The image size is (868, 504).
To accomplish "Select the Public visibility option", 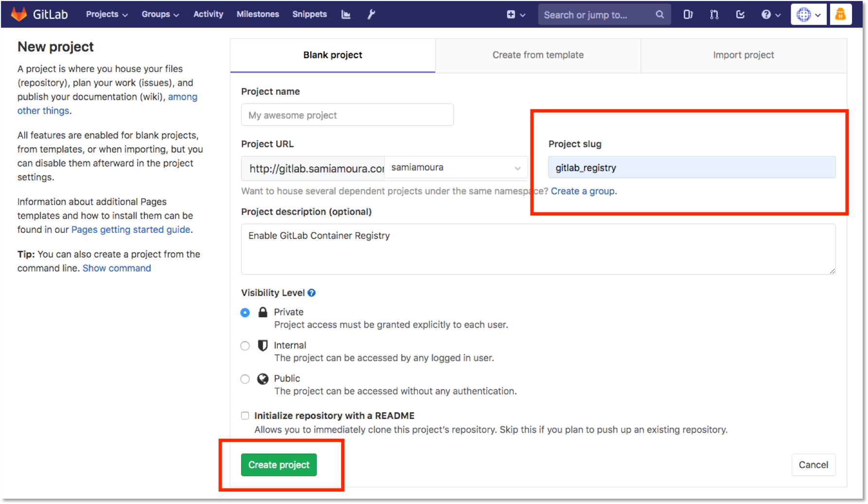I will tap(245, 379).
